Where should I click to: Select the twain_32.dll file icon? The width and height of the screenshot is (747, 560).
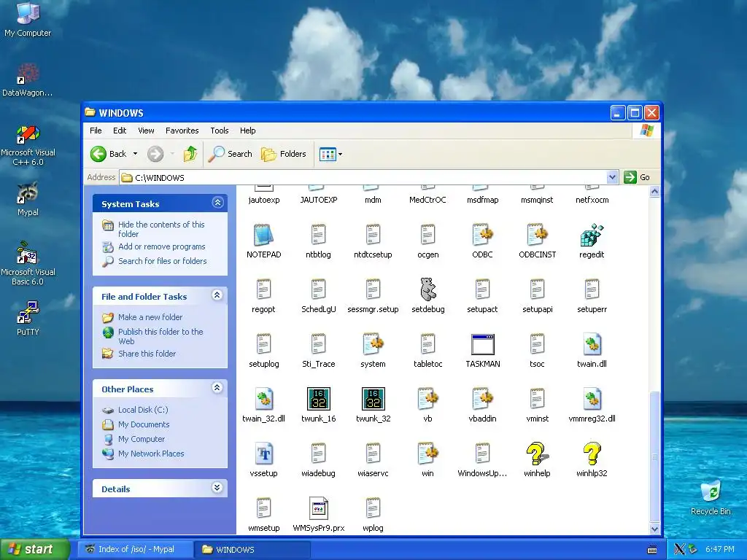[x=263, y=399]
